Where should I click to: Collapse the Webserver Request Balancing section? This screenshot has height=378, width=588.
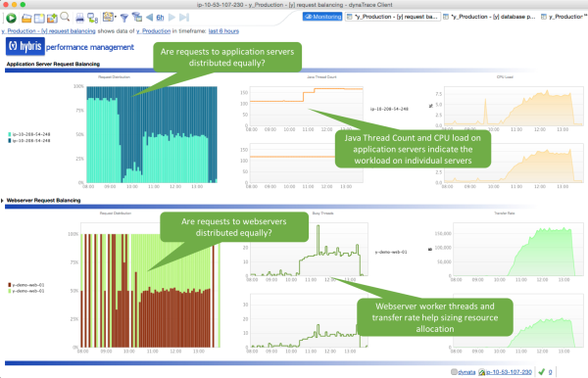click(x=3, y=201)
